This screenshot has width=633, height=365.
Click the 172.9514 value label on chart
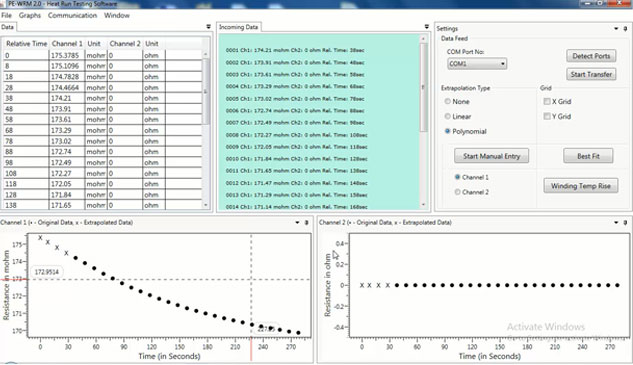(x=46, y=272)
